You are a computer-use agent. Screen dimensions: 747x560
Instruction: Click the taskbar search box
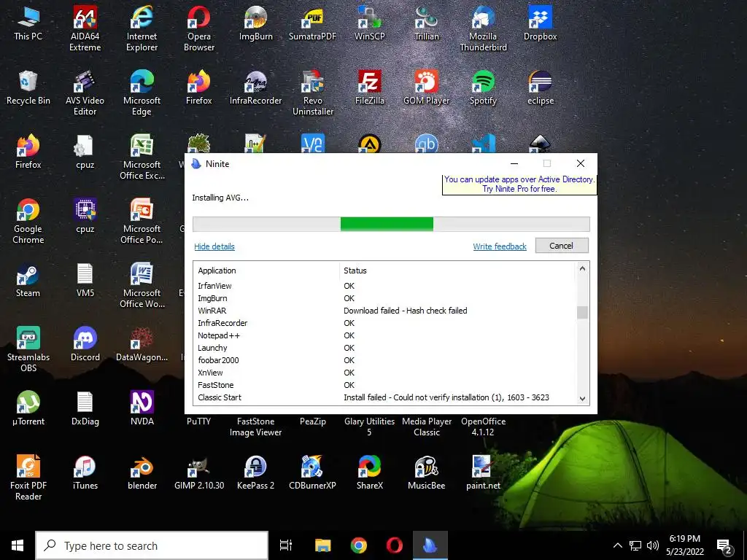152,545
